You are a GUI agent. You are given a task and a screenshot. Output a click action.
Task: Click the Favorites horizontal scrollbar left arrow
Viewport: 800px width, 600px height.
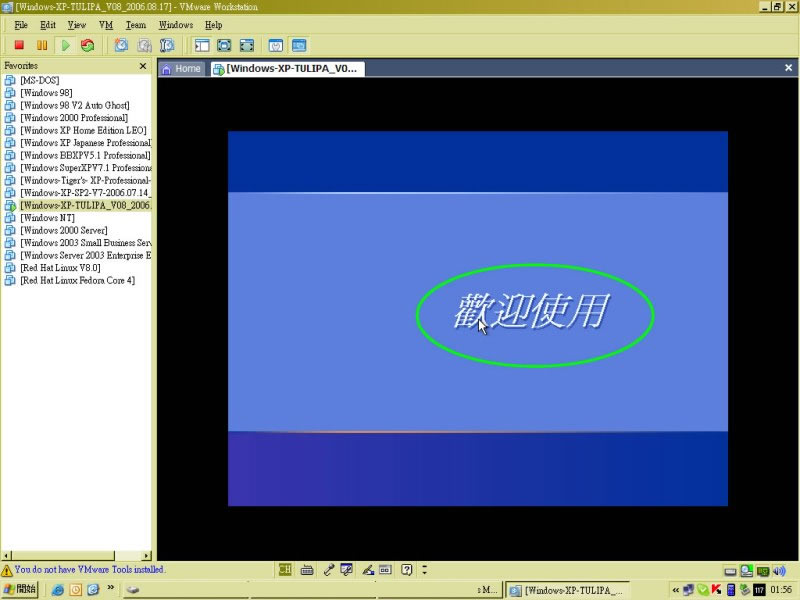tap(6, 556)
